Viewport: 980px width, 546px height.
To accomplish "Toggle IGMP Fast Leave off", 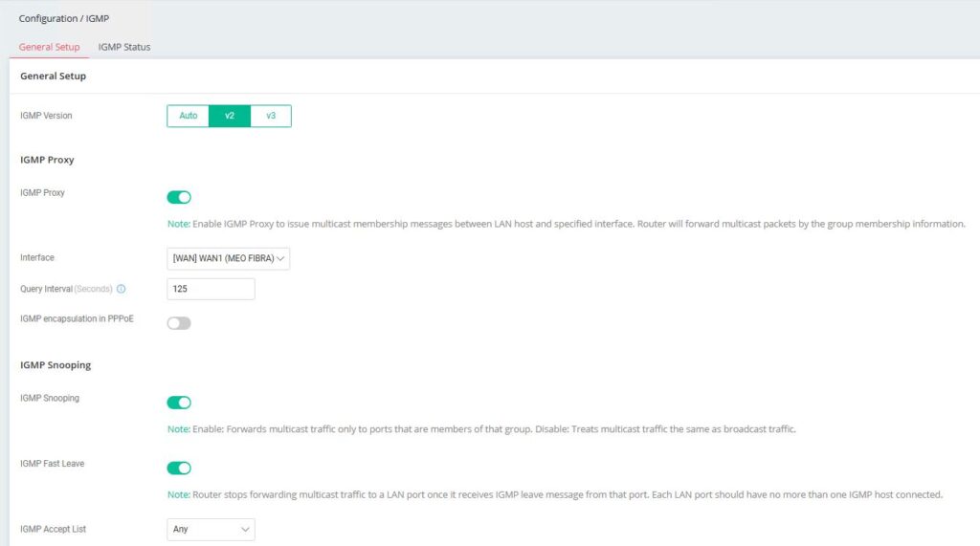I will point(179,468).
